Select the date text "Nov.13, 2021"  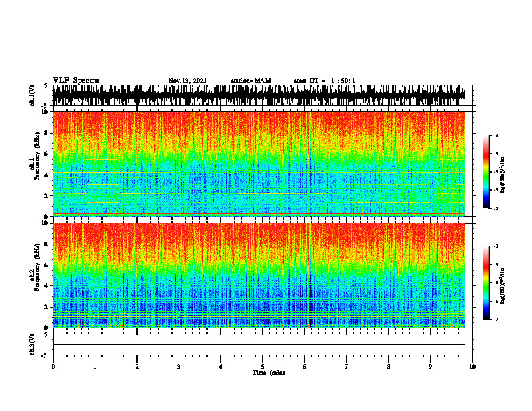click(187, 81)
